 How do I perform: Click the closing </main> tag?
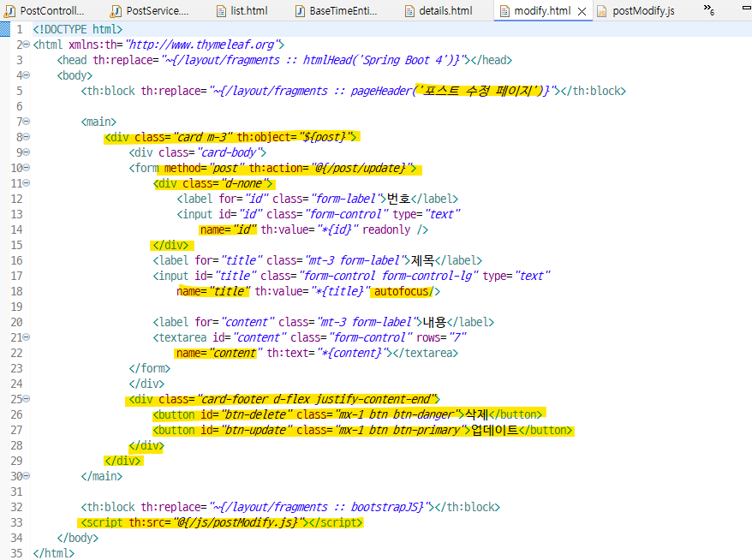[x=101, y=476]
